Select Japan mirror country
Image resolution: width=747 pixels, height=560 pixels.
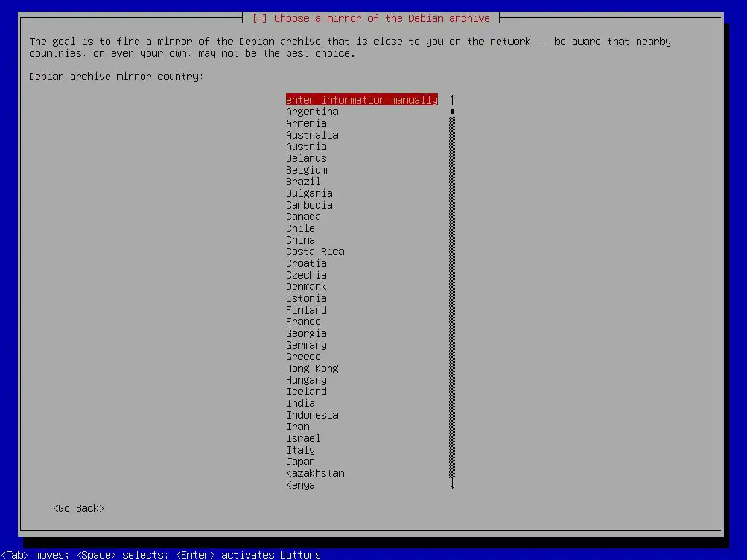300,462
